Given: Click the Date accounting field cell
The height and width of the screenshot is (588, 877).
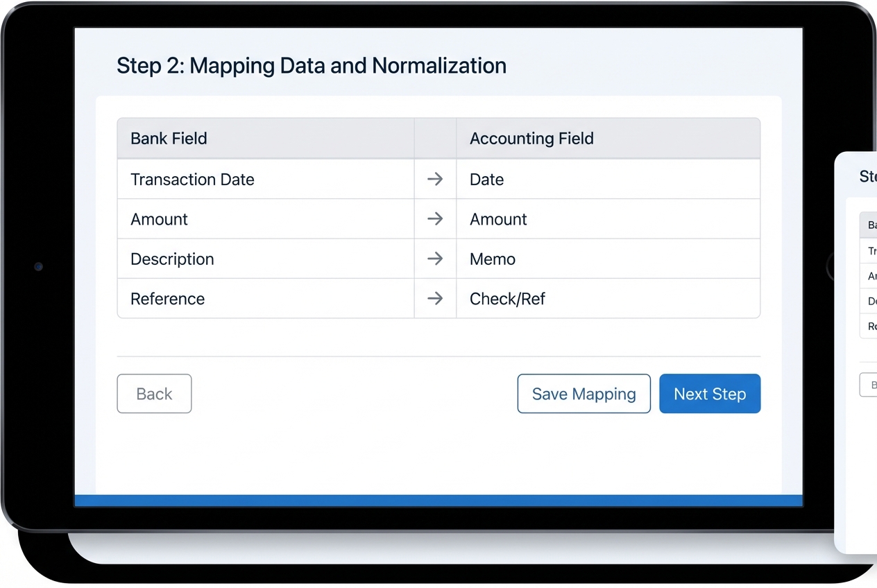Looking at the screenshot, I should click(x=486, y=179).
